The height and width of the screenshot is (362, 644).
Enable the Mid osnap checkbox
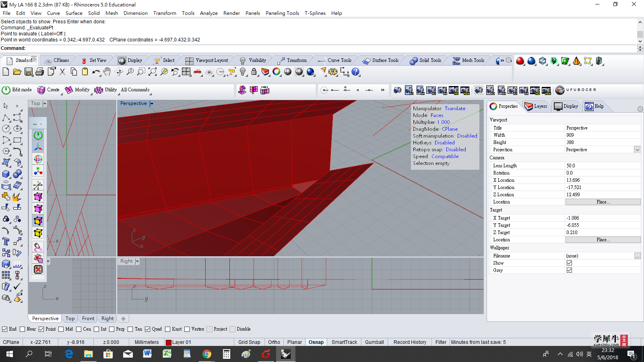tap(61, 329)
